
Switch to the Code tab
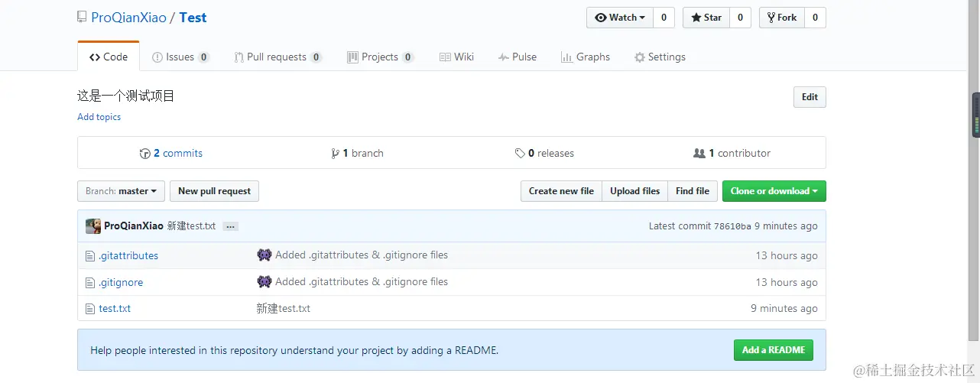[x=109, y=57]
